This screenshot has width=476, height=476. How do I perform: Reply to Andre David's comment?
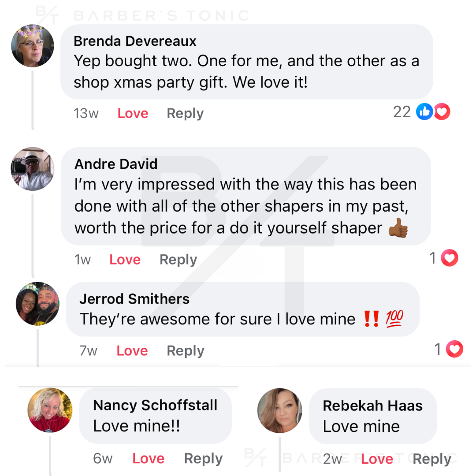pos(178,260)
